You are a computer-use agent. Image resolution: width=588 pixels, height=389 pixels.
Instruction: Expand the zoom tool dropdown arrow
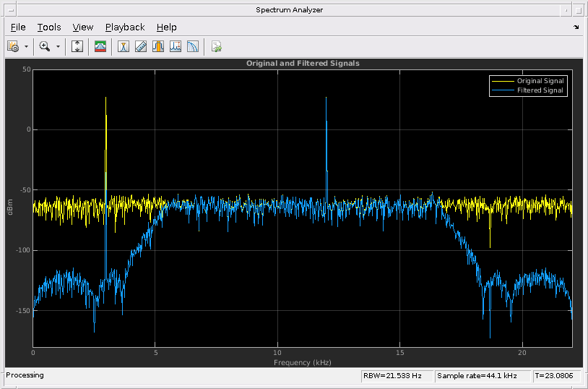tap(58, 46)
